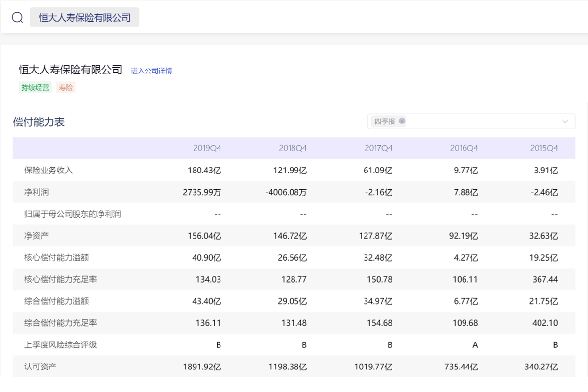Image resolution: width=588 pixels, height=392 pixels.
Task: Click the 735.44亿 admitted assets value
Action: point(461,367)
